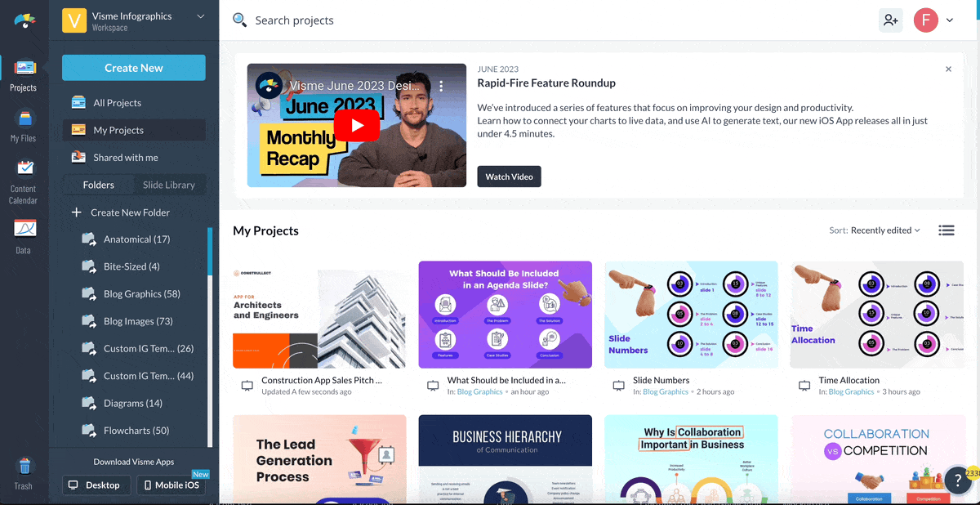
Task: Open the Sort Recently edited dropdown
Action: click(x=875, y=230)
